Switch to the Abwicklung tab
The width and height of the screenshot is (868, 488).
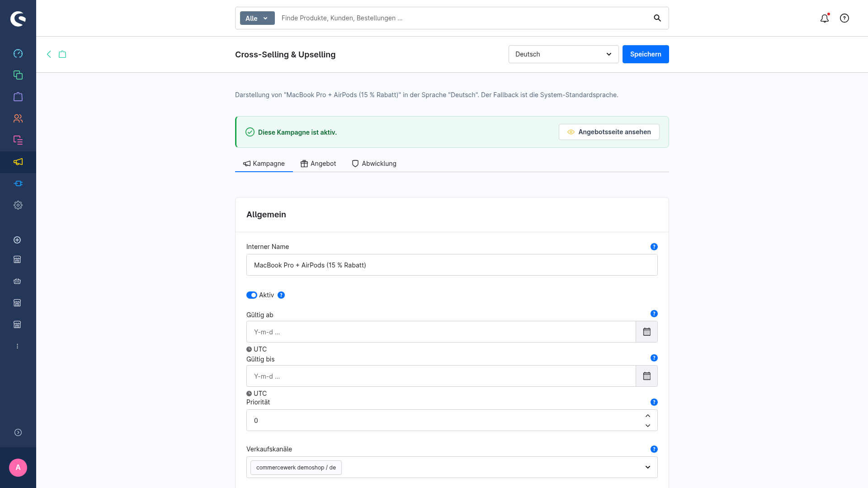[x=374, y=164]
